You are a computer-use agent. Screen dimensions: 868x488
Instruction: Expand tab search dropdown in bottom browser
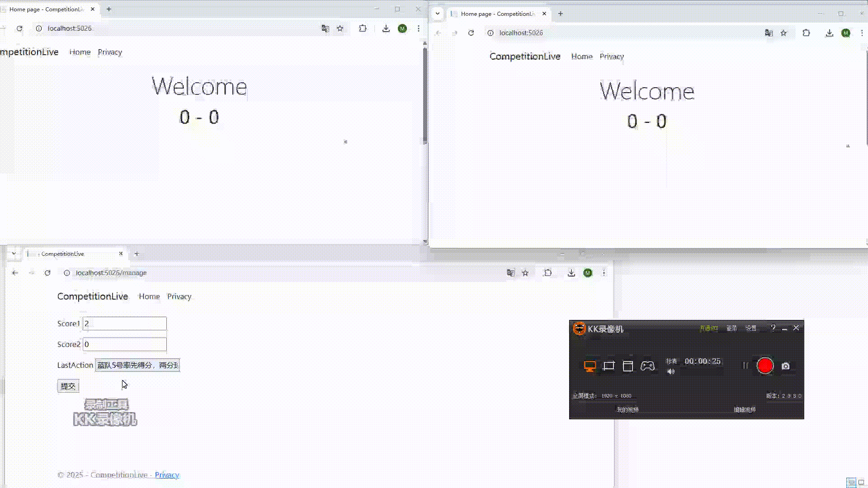click(14, 253)
